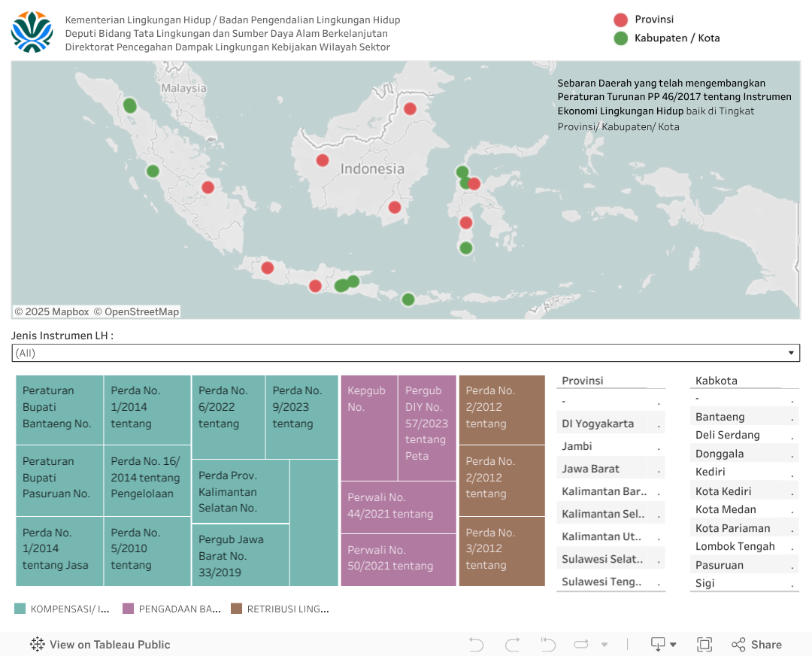Click the Kementerian Lingkungan Hidup logo

click(32, 32)
